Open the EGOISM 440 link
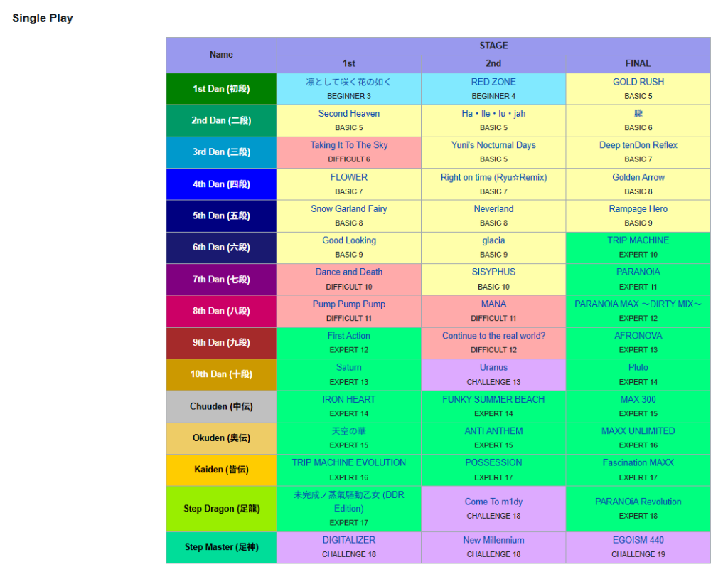The height and width of the screenshot is (572, 728). coord(638,540)
